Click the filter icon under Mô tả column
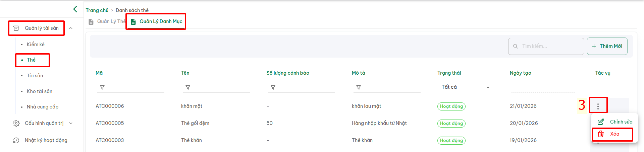The image size is (644, 152). click(359, 87)
